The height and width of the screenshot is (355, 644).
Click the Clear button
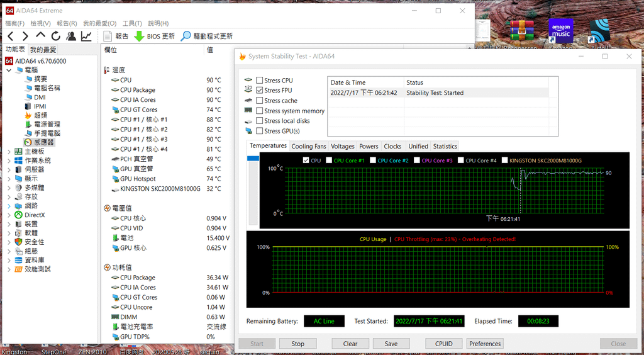click(350, 344)
